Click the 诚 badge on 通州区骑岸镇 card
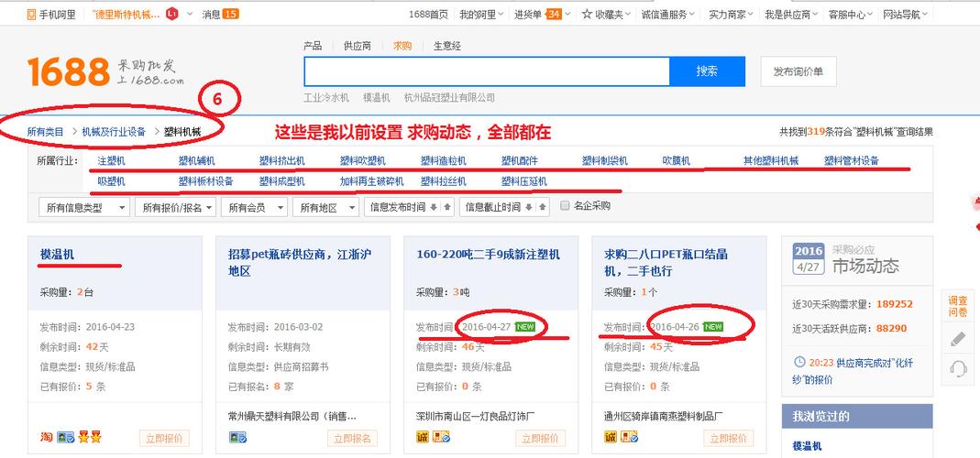The height and width of the screenshot is (458, 980). pyautogui.click(x=611, y=437)
